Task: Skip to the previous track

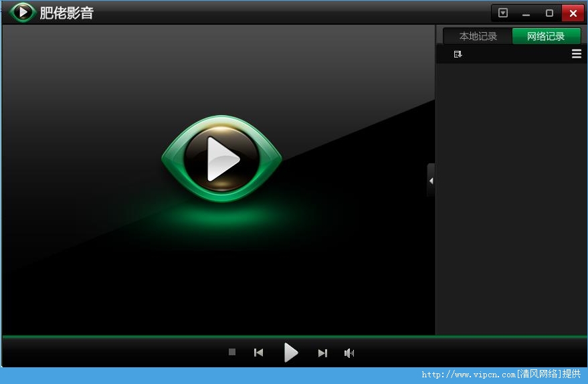Action: [x=258, y=353]
